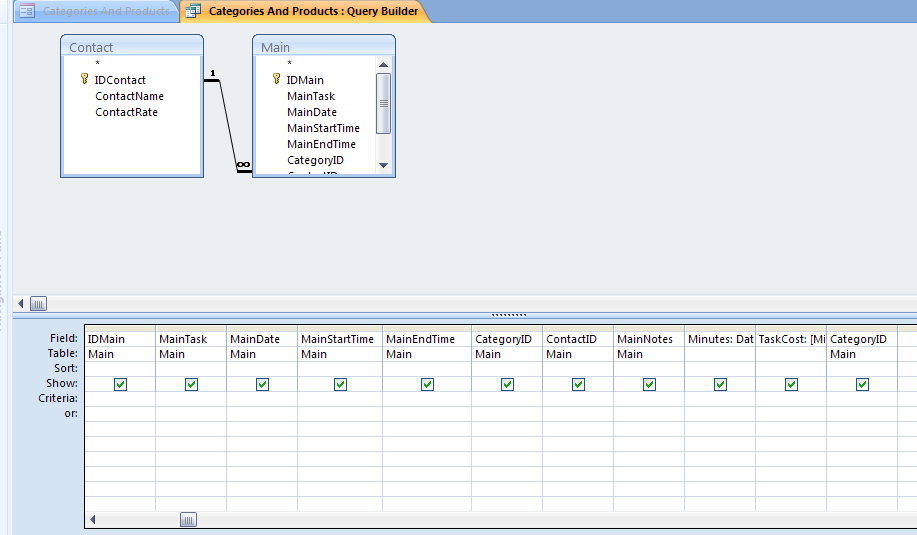This screenshot has height=535, width=917.
Task: Uncheck Show box for IDMain column
Action: tap(120, 384)
